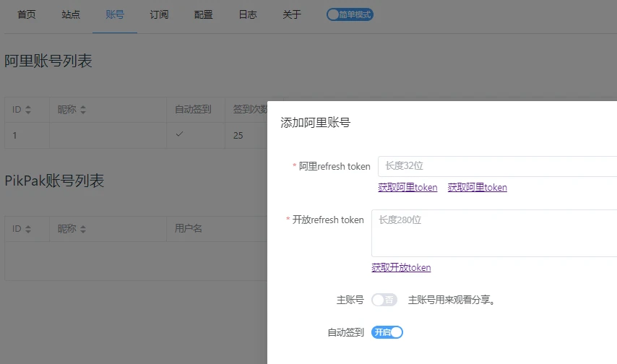This screenshot has height=364, width=617.
Task: Click the 自动签到 column header
Action: (193, 109)
